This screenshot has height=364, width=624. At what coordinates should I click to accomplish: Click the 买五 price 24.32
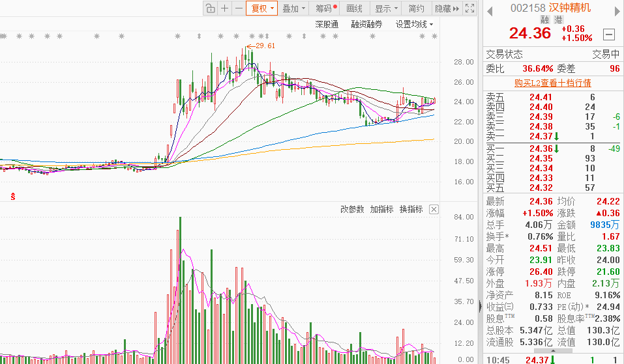[x=541, y=188]
